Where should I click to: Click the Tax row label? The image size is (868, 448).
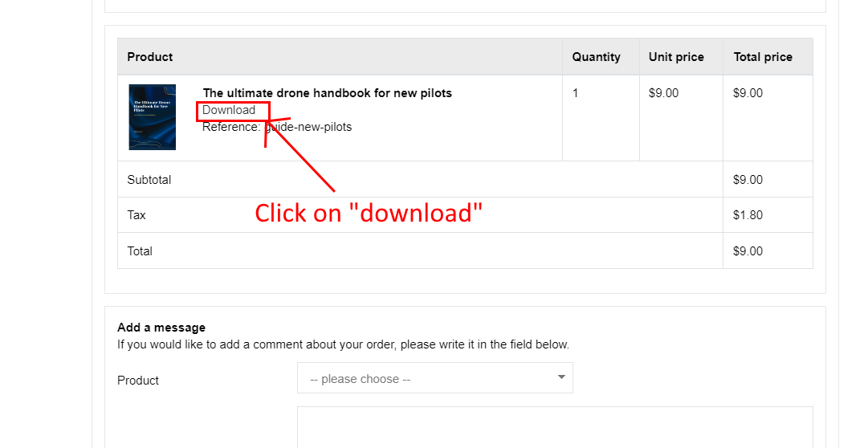coord(137,215)
